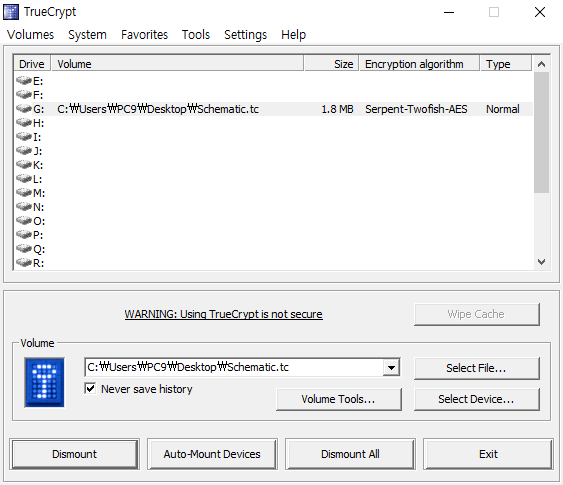The image size is (563, 485).
Task: Minimize the TrueCrypt window
Action: 449,12
